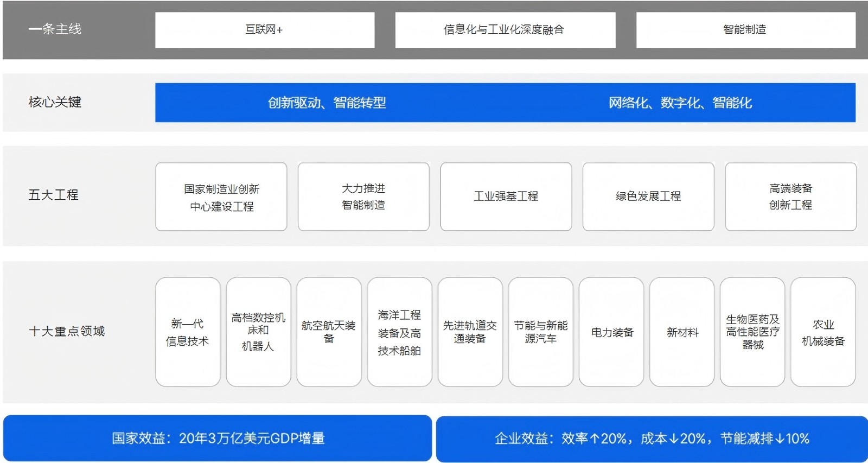This screenshot has width=868, height=463.
Task: Select the 新一代信息技术 tile
Action: click(x=188, y=332)
